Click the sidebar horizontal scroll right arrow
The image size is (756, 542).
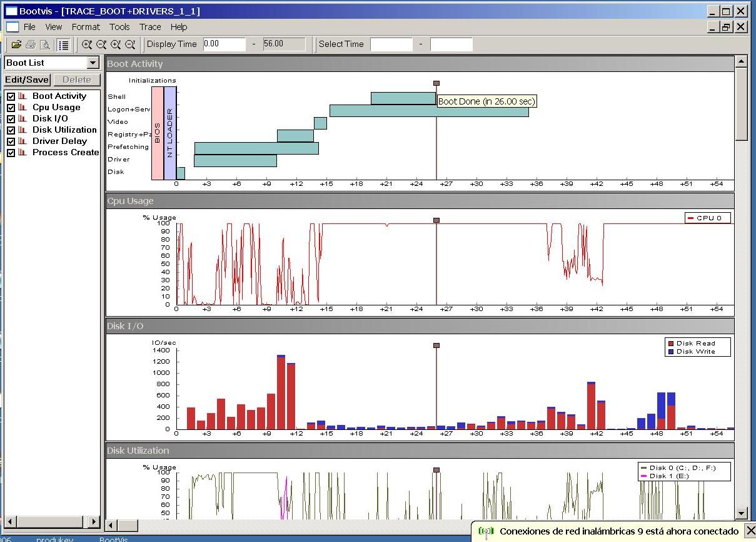point(94,521)
